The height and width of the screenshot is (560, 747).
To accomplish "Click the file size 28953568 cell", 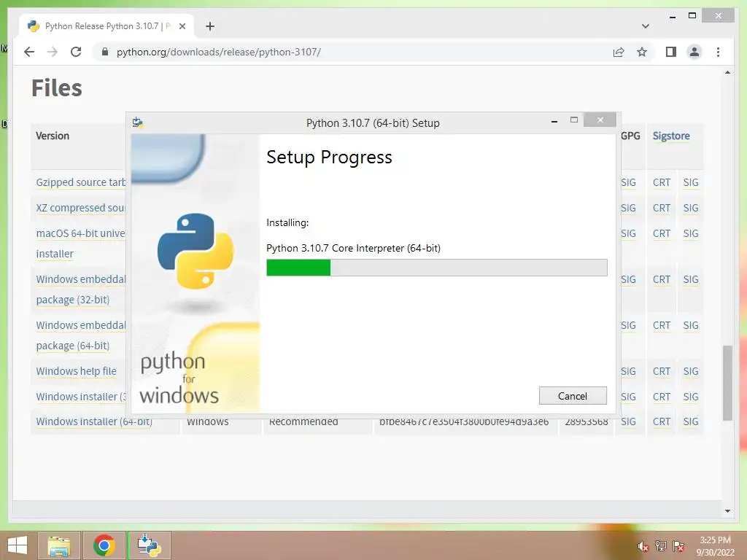I will click(587, 422).
